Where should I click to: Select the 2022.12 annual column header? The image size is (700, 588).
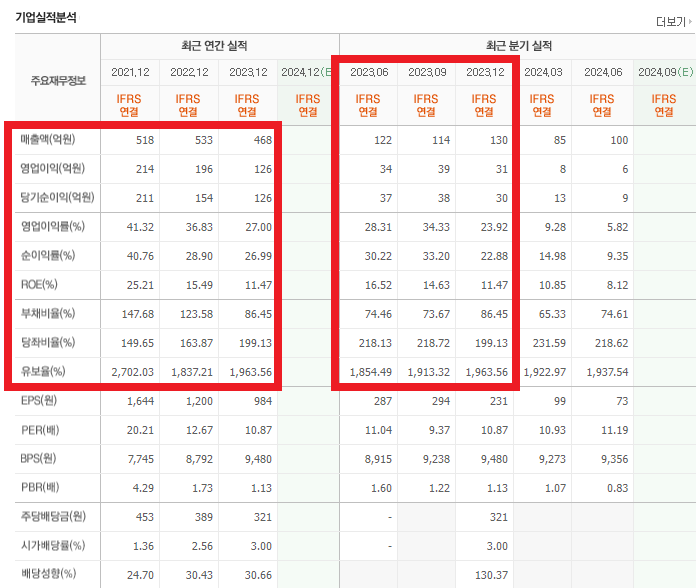tap(189, 72)
